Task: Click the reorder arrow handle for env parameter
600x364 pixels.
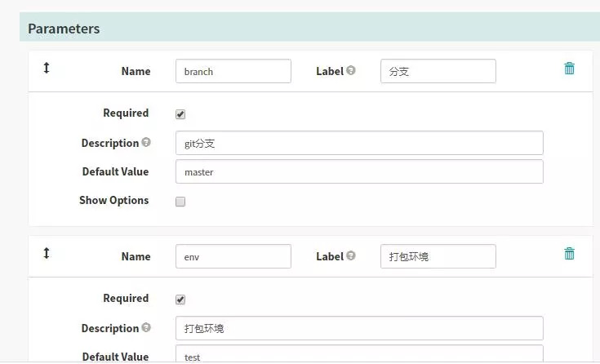Action: [x=47, y=253]
